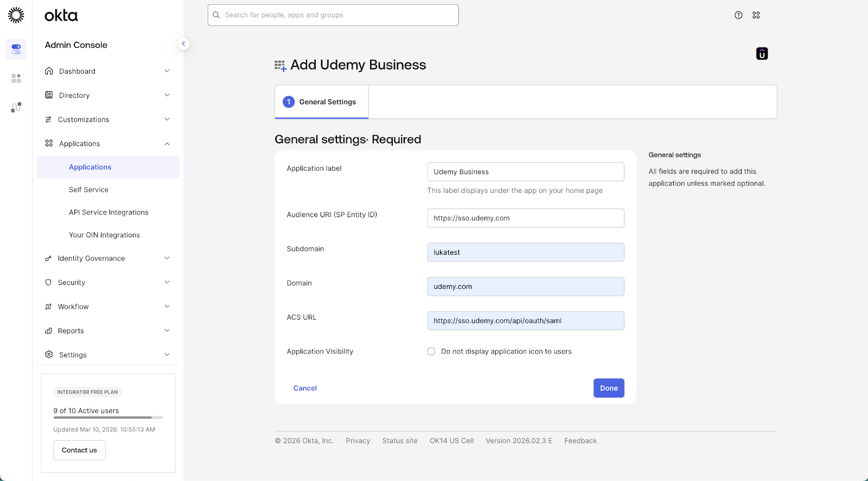Viewport: 868px width, 481px height.
Task: Click the Customizations sliders icon
Action: tap(48, 119)
